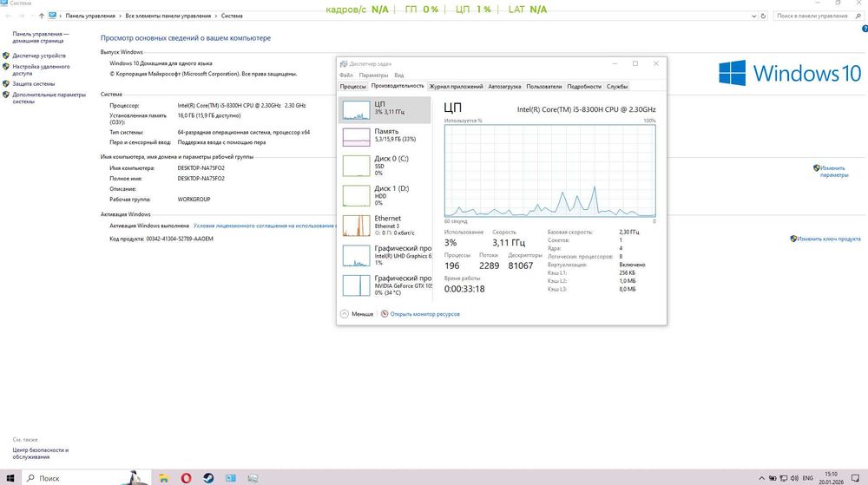Click the computer name DESKTOP-NA75FO2 value
This screenshot has height=485, width=868.
(x=201, y=168)
